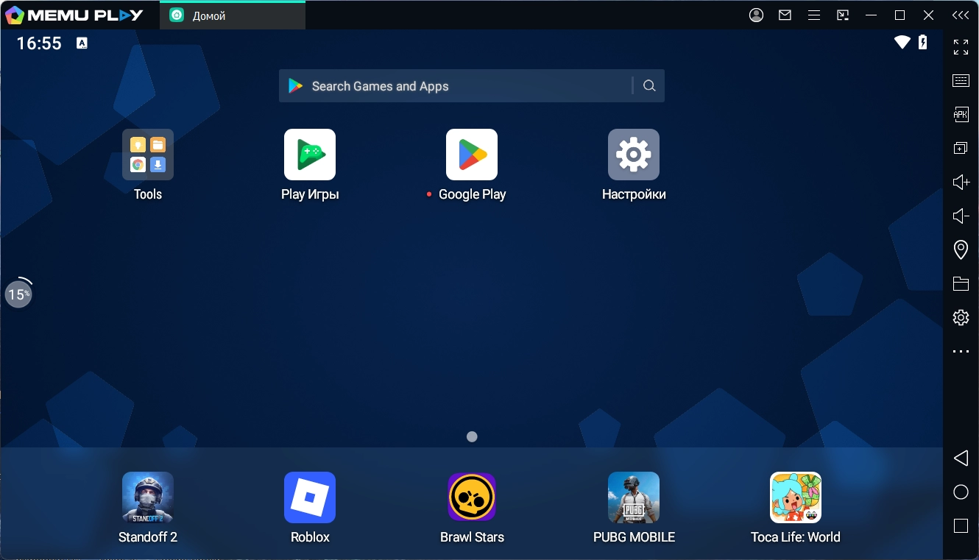The width and height of the screenshot is (979, 560).
Task: Show more sidebar tools via three dots
Action: click(961, 352)
